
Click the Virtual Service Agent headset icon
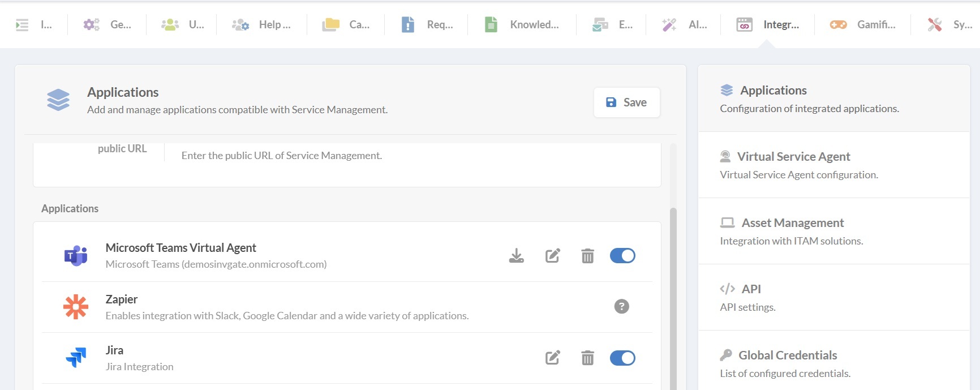tap(725, 156)
